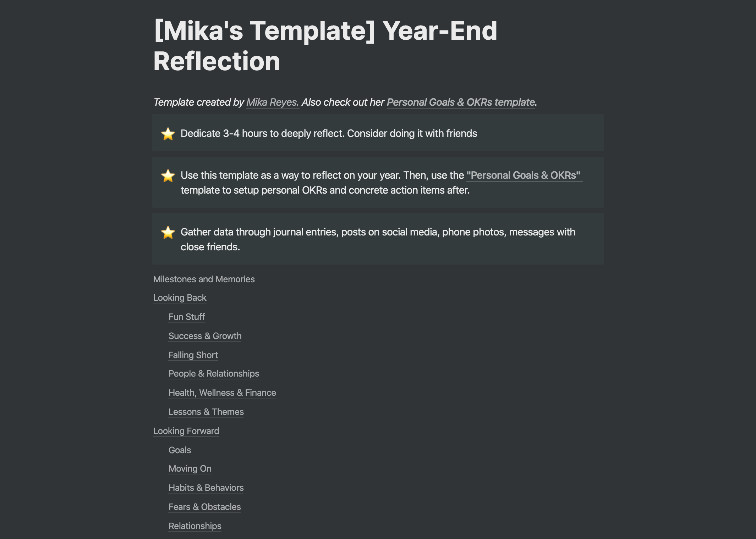
Task: Go to Health, Wellness & Finance
Action: pos(222,393)
